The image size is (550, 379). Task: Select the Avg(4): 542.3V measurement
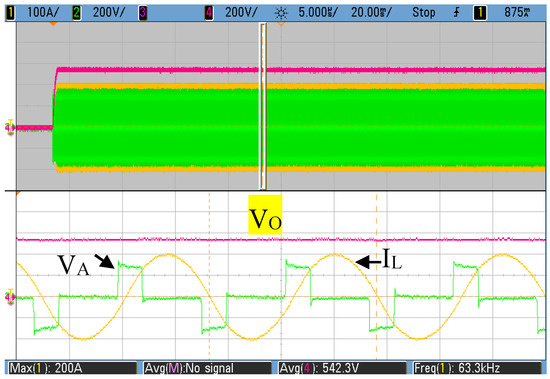[342, 368]
